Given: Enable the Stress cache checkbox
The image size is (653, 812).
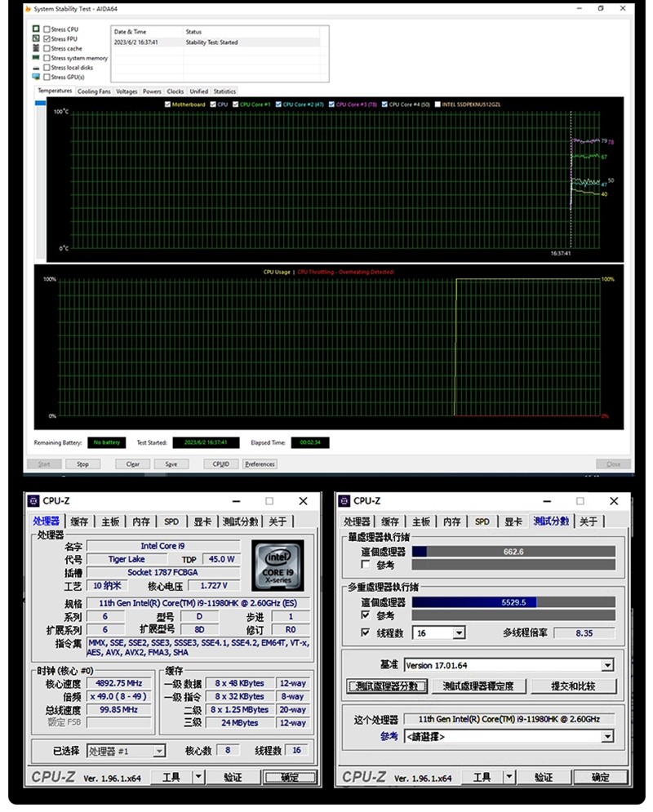Looking at the screenshot, I should point(47,48).
